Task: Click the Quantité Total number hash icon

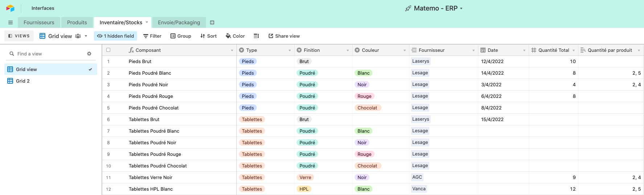Action: (x=534, y=50)
